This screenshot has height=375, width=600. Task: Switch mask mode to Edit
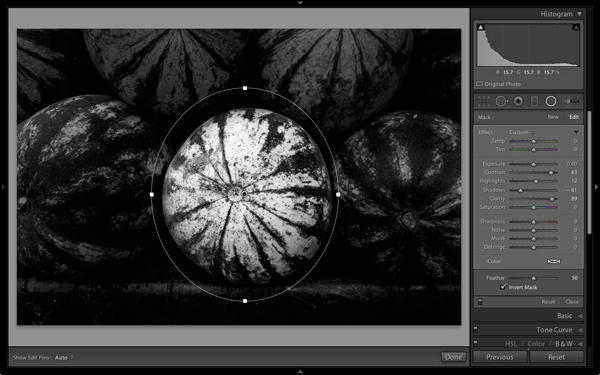[574, 117]
